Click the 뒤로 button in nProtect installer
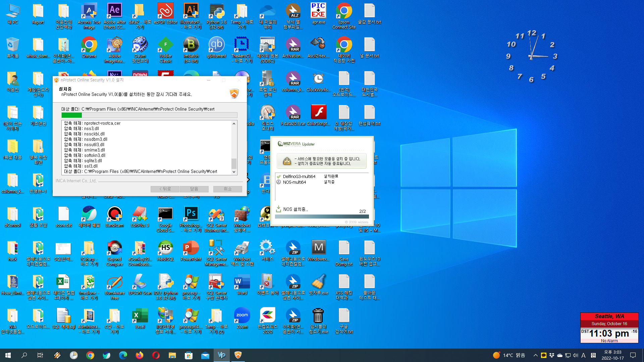The width and height of the screenshot is (644, 362). click(165, 189)
